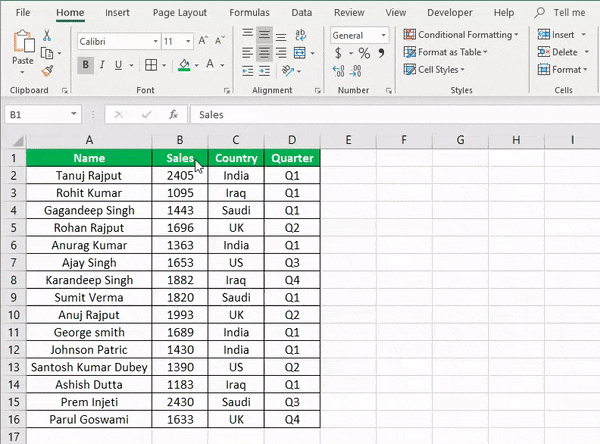Apply Percent Style formatting

point(364,53)
